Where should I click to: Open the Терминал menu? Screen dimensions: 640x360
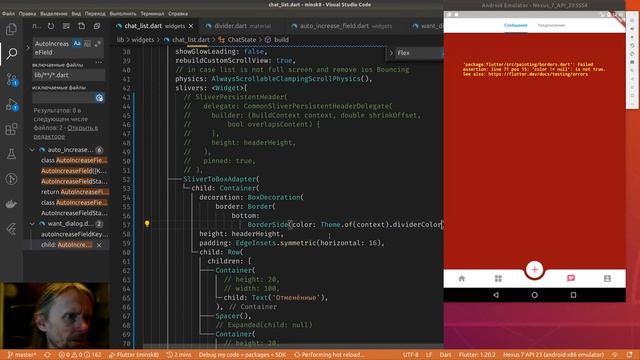(152, 13)
